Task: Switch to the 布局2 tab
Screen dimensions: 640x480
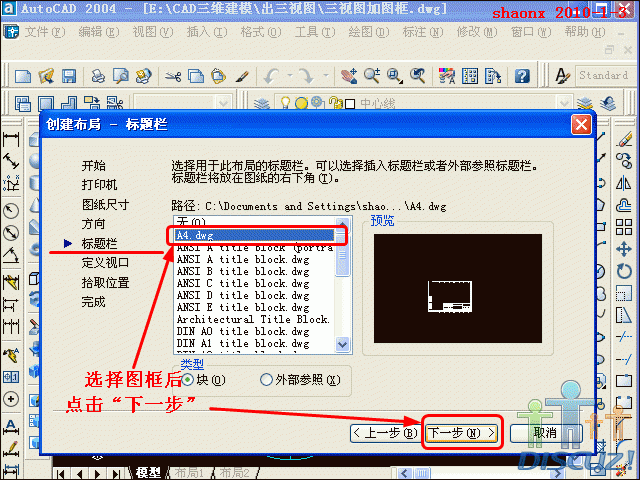Action: point(234,473)
